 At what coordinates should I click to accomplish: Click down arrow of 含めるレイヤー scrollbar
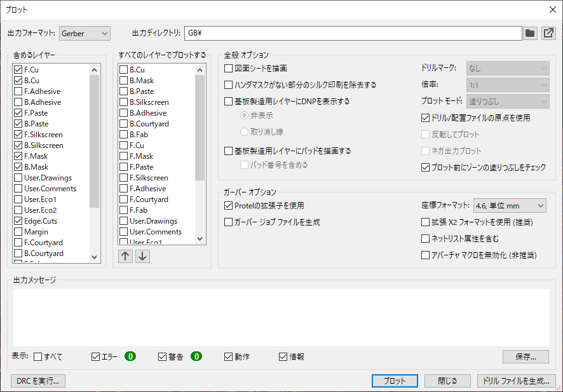click(x=95, y=257)
